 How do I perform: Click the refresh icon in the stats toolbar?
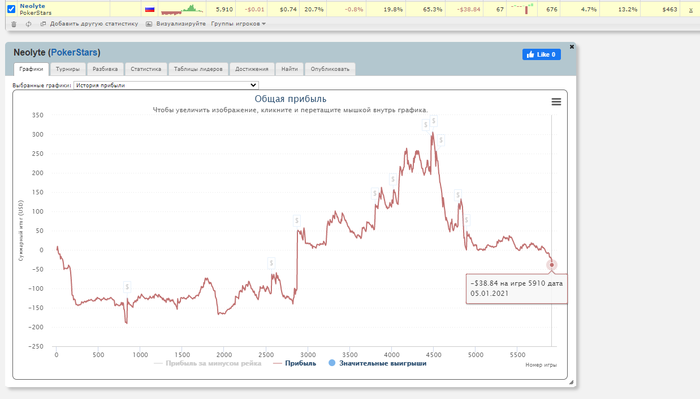pos(29,24)
